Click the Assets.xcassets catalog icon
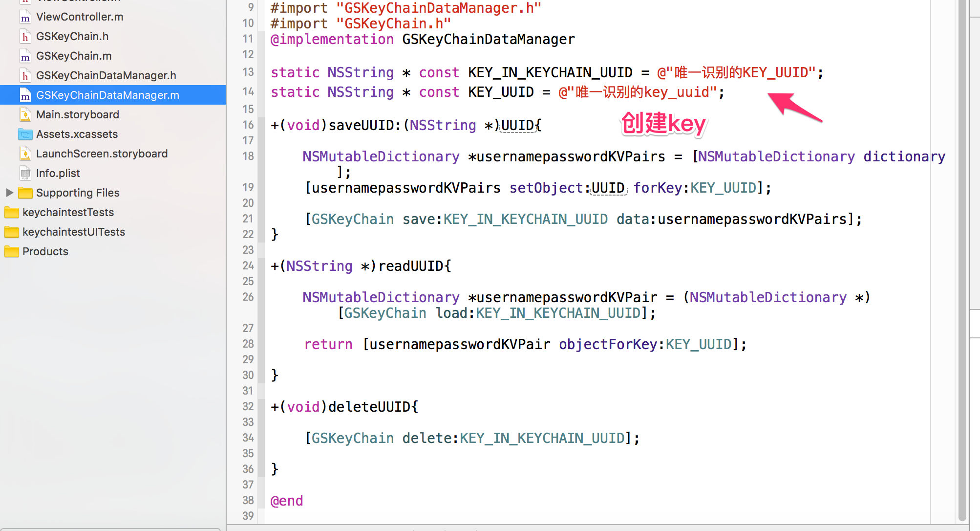The width and height of the screenshot is (980, 531). point(25,134)
